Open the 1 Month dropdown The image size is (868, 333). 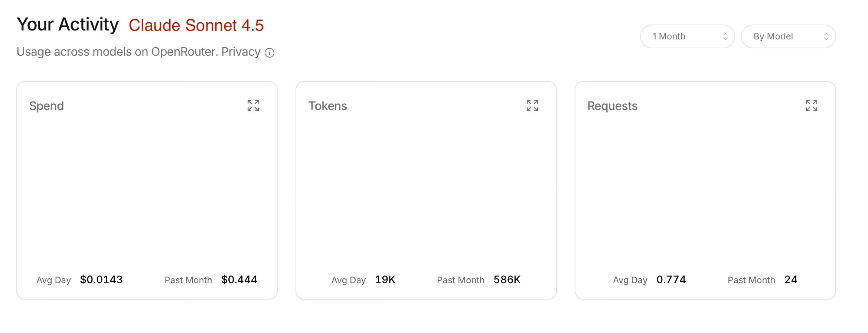(x=687, y=36)
